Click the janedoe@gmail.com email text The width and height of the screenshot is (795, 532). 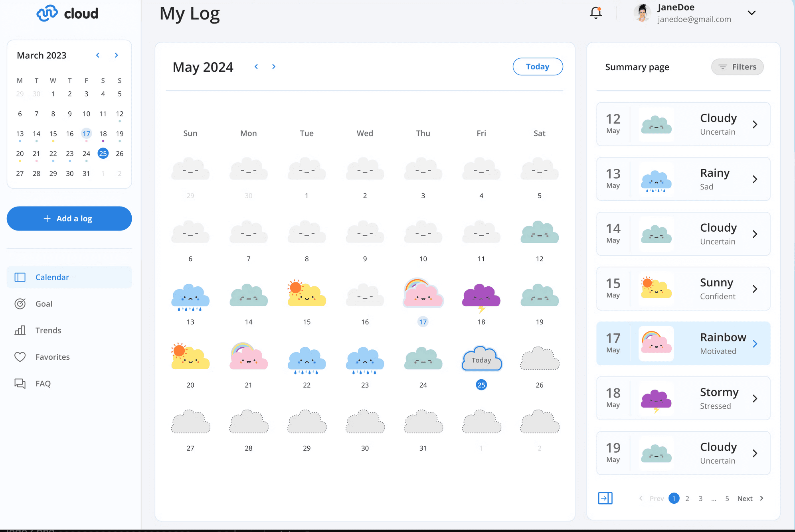[694, 19]
